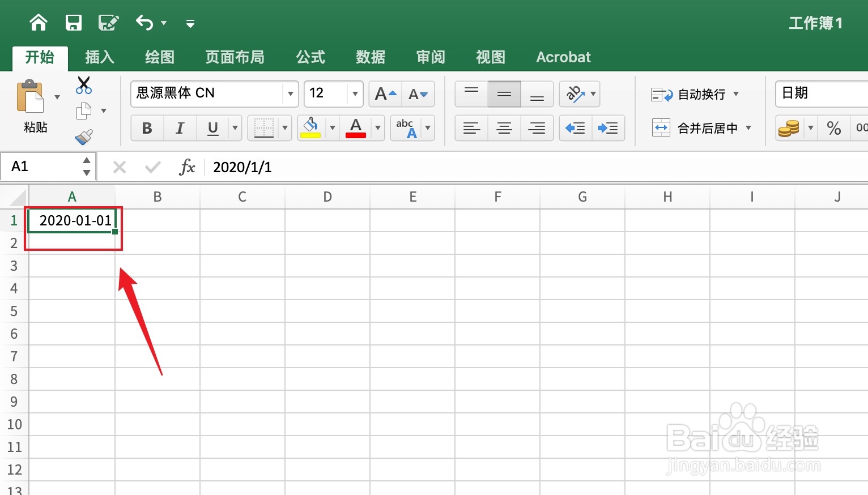Open customize quick access toolbar menu
868x495 pixels.
tap(190, 23)
